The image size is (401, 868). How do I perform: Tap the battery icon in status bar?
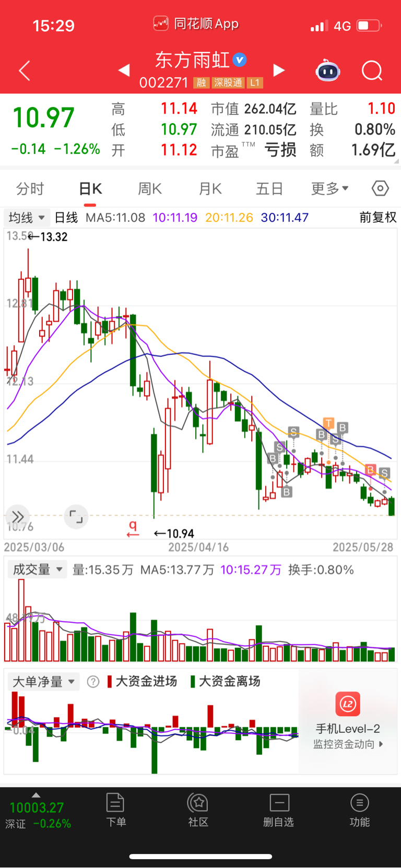(369, 26)
